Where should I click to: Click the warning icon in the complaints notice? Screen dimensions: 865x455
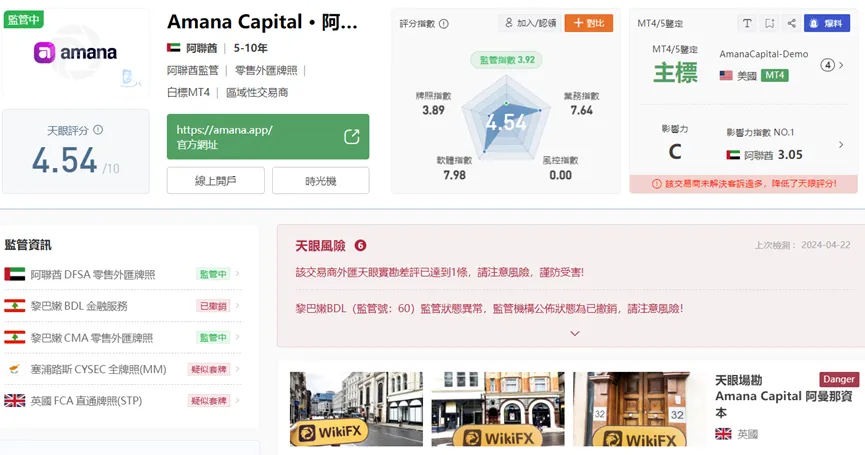click(656, 184)
